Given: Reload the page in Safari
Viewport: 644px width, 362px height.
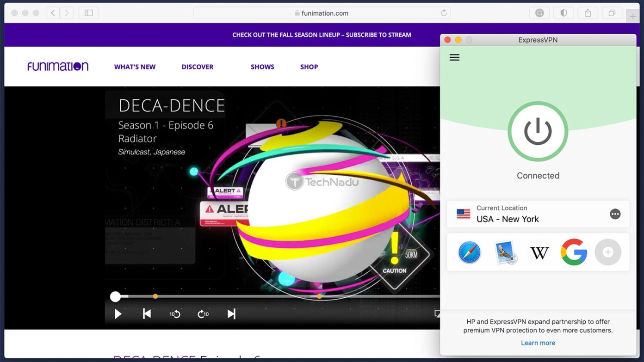Looking at the screenshot, I should [444, 13].
